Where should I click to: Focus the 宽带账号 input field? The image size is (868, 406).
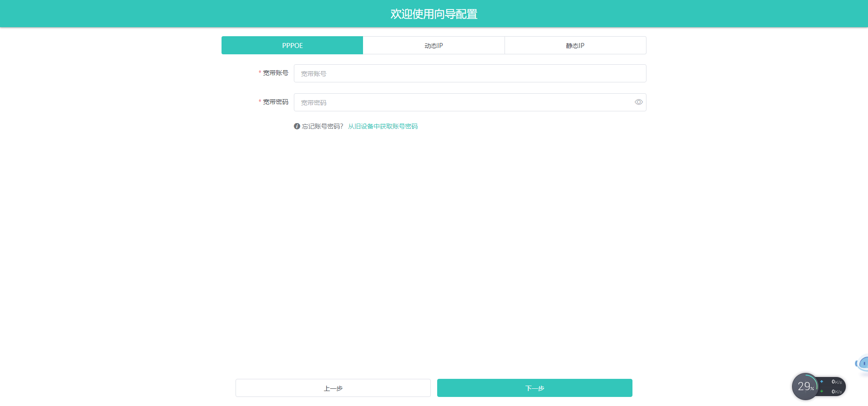(470, 73)
